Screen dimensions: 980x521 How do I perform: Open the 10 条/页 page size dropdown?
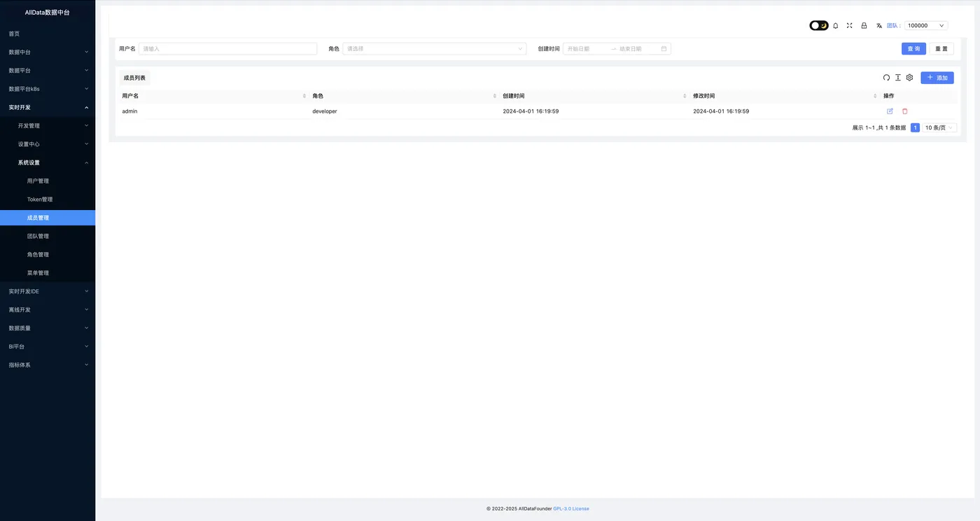point(939,127)
